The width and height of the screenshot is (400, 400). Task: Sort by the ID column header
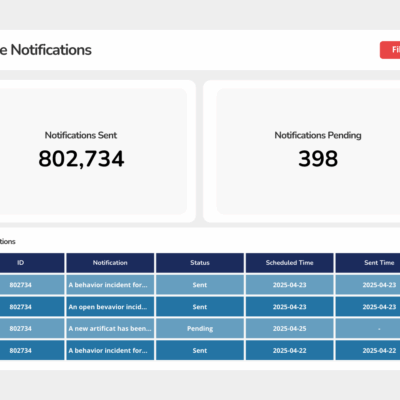click(32, 263)
